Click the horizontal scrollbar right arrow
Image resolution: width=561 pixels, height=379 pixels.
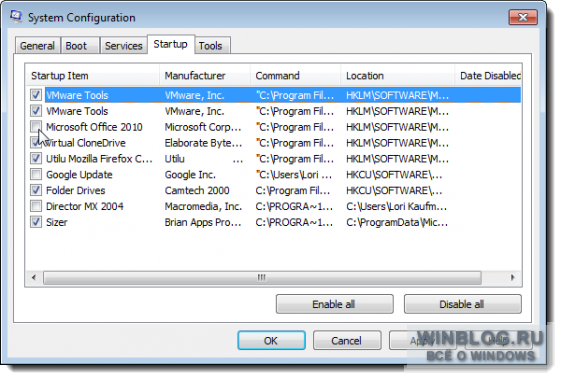coord(513,278)
